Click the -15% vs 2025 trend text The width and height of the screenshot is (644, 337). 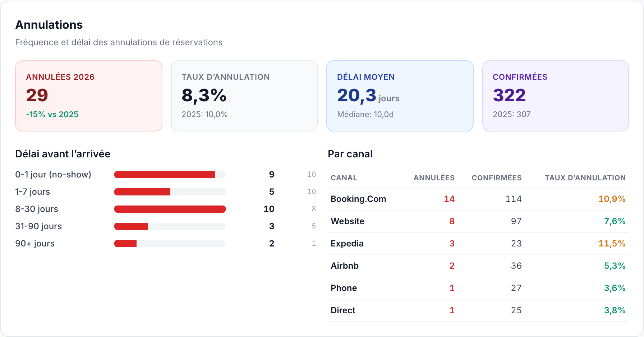52,114
